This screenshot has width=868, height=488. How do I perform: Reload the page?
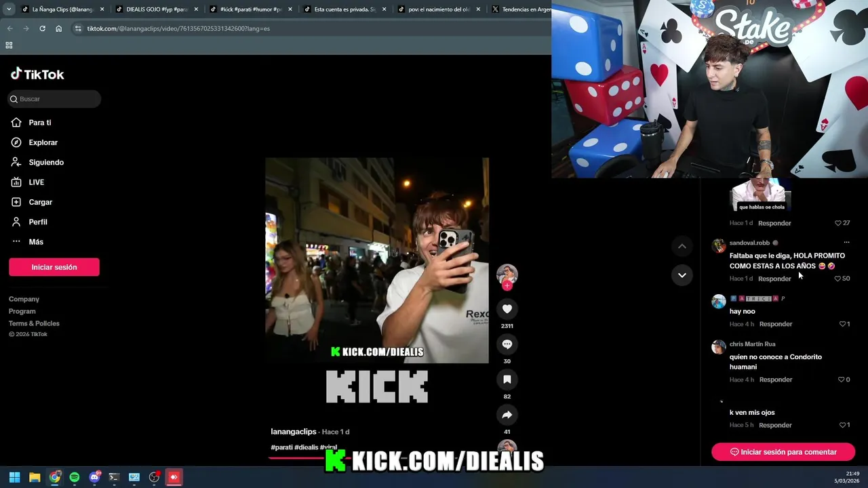(42, 28)
